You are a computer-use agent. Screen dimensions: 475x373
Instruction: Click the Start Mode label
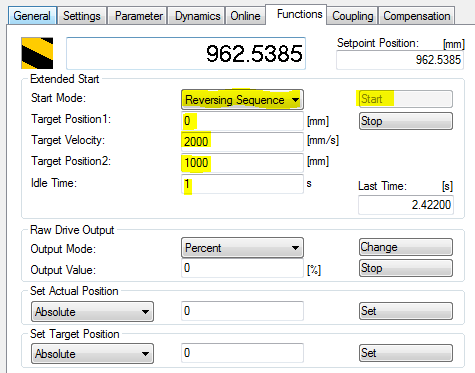click(58, 98)
